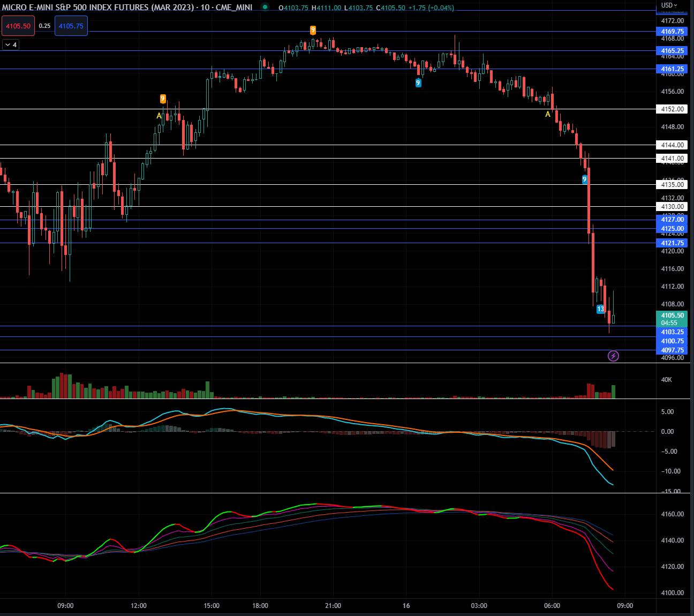The image size is (694, 616).
Task: Click the CME_MINI exchange label
Action: coord(234,7)
